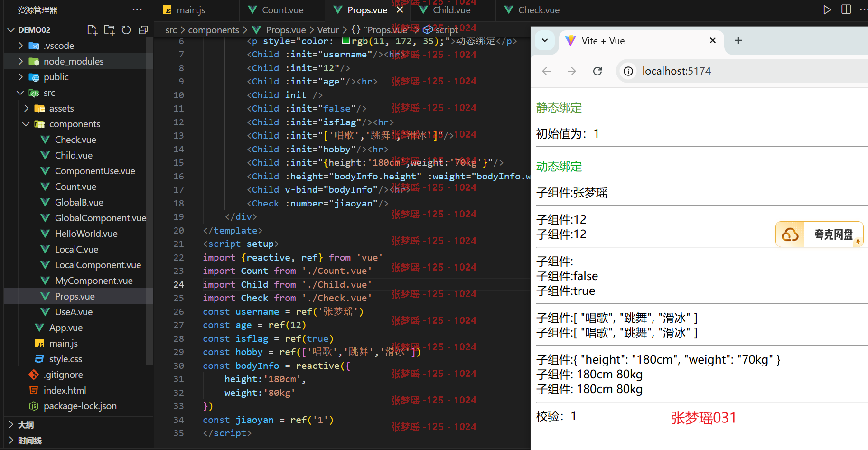Open the browser tab search dropdown
The image size is (868, 450).
click(545, 41)
